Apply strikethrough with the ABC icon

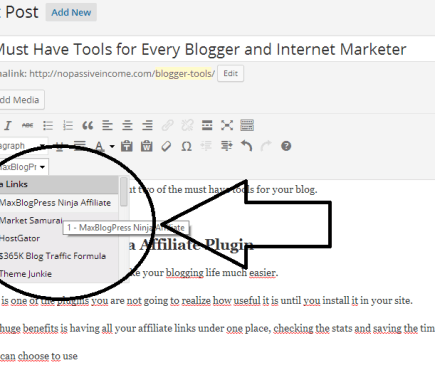[x=27, y=126]
